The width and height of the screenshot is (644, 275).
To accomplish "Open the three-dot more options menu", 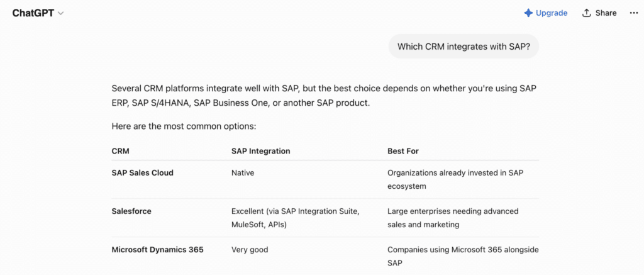I will (634, 13).
